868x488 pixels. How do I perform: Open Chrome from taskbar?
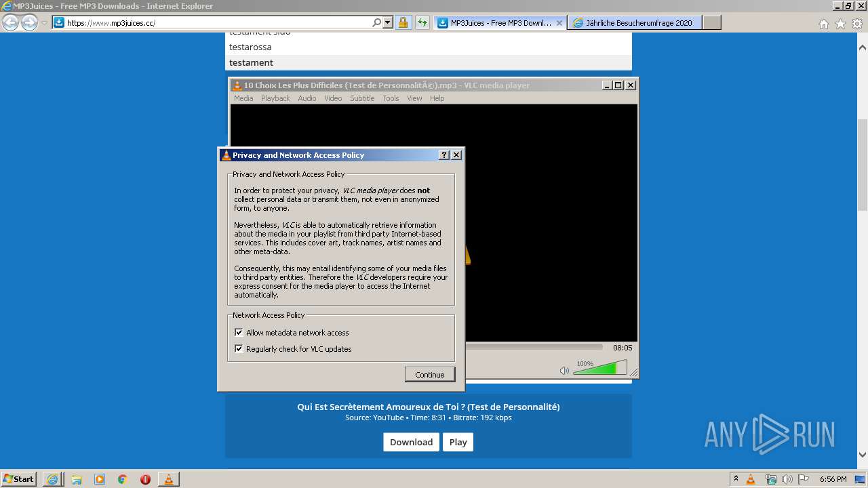pos(123,479)
